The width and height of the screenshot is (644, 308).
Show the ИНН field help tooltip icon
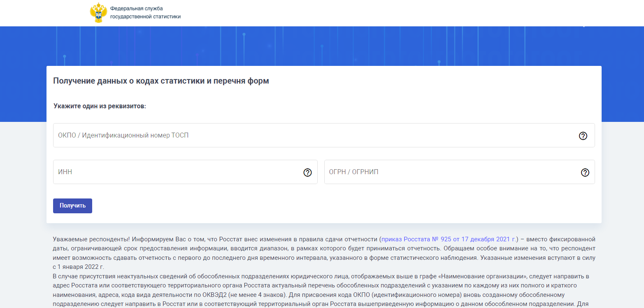click(307, 173)
